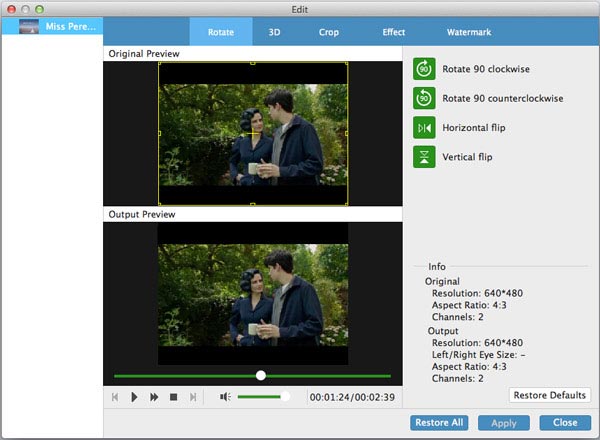600x440 pixels.
Task: Click the playback progress slider knob
Action: (x=261, y=375)
